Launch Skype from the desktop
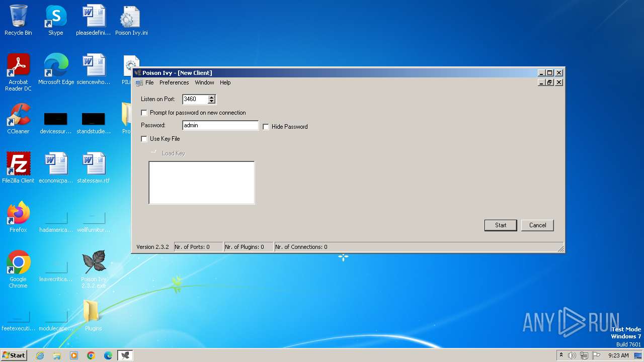The image size is (644, 362). click(56, 21)
